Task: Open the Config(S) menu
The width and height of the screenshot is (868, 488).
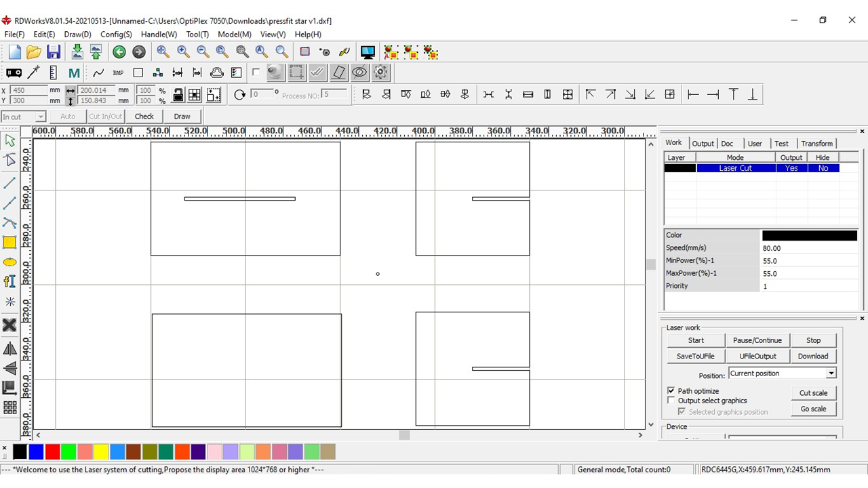Action: [116, 34]
